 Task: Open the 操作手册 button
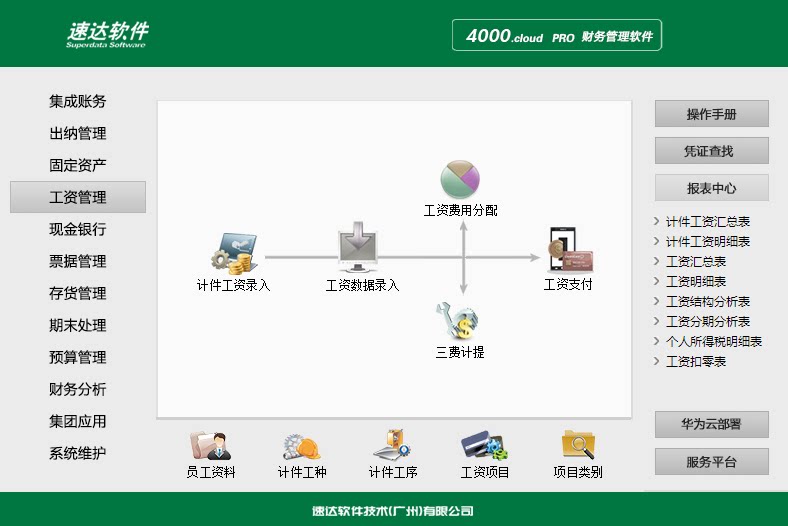pyautogui.click(x=712, y=114)
